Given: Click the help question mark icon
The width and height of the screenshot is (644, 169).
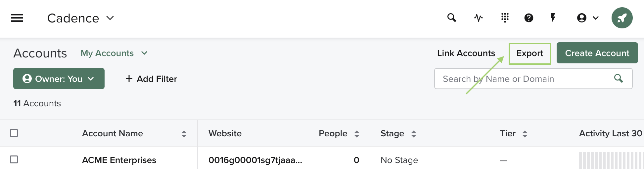Looking at the screenshot, I should point(529,18).
